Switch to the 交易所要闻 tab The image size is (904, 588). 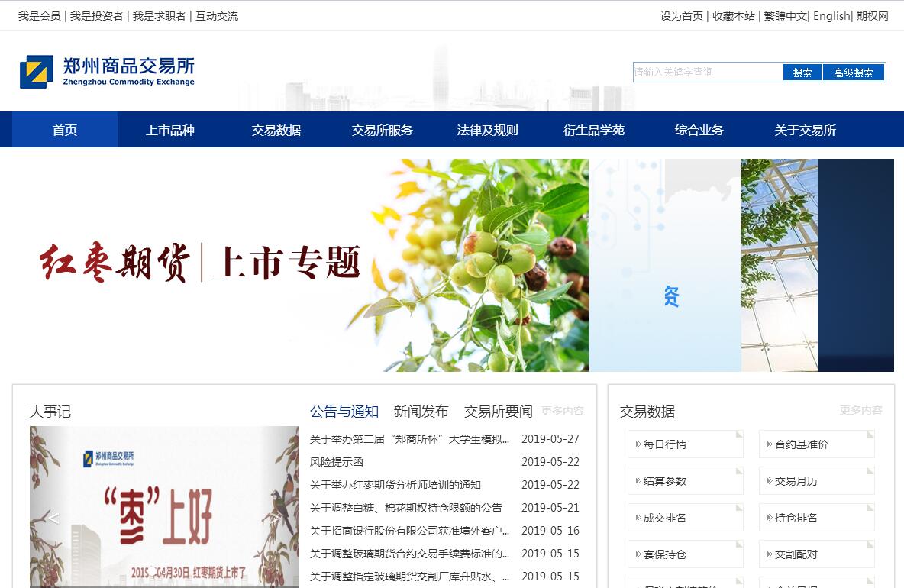point(498,412)
